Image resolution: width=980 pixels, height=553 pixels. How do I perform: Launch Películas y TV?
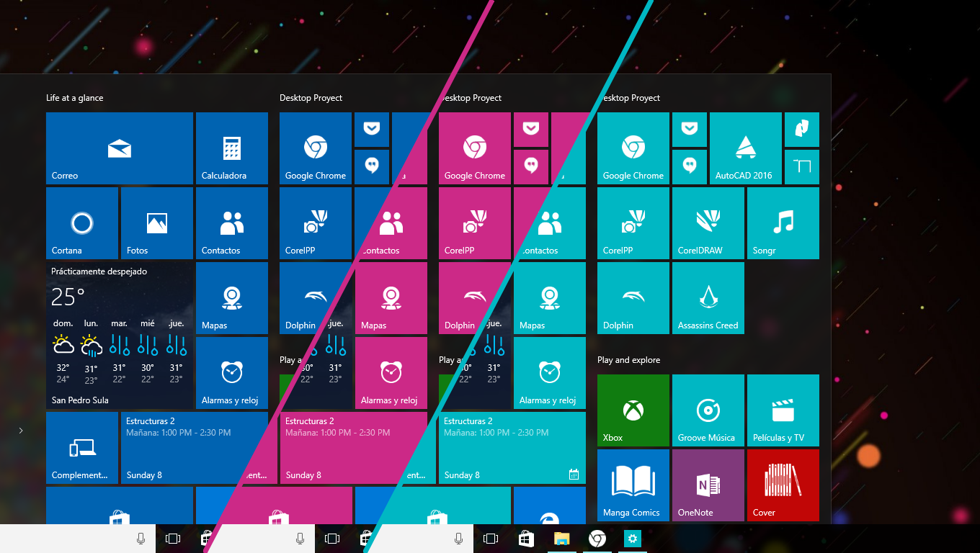[x=783, y=410]
